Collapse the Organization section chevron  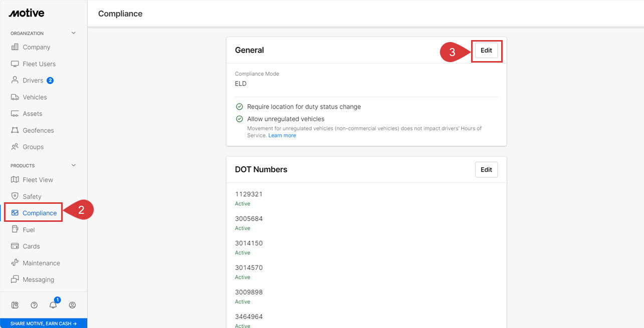point(74,33)
